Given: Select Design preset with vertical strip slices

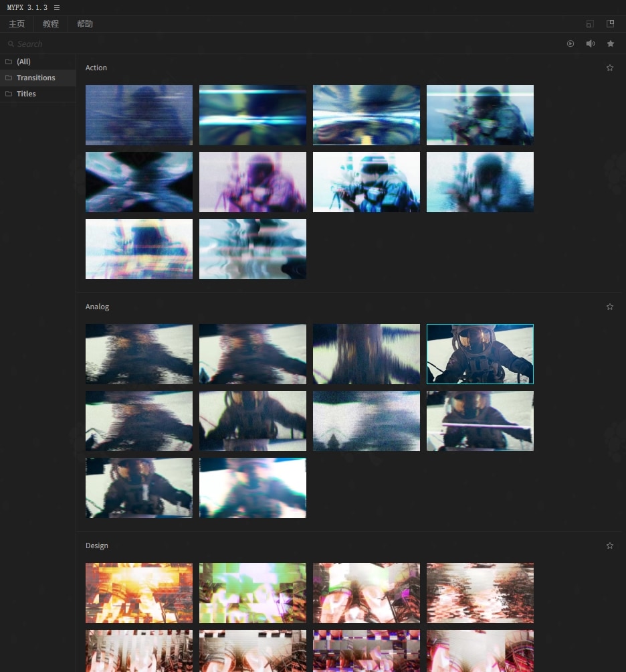Looking at the screenshot, I should (139, 651).
